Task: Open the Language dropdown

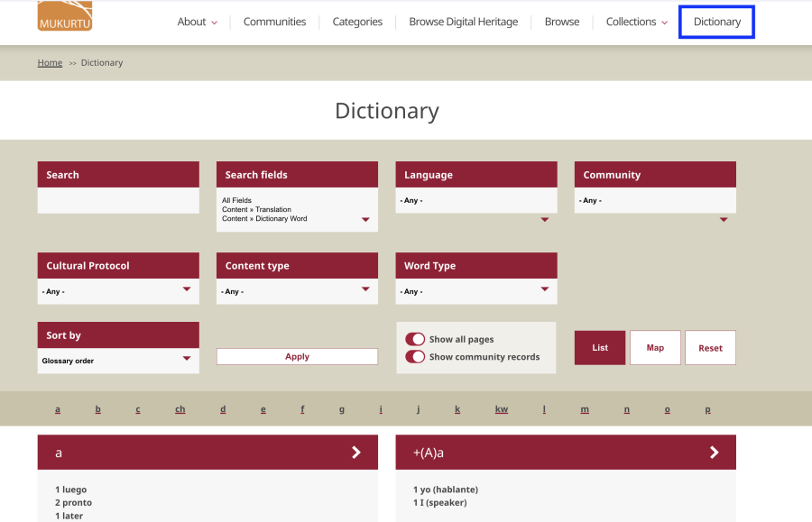Action: tap(476, 200)
